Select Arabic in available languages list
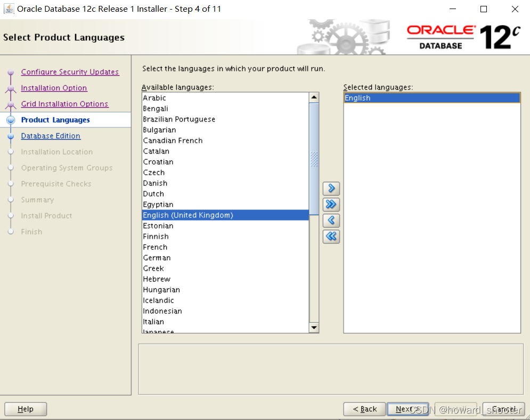 154,98
